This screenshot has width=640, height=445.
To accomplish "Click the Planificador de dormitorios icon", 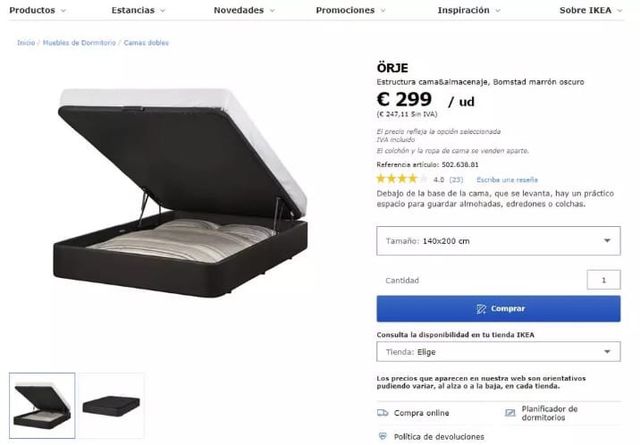I will click(x=510, y=413).
